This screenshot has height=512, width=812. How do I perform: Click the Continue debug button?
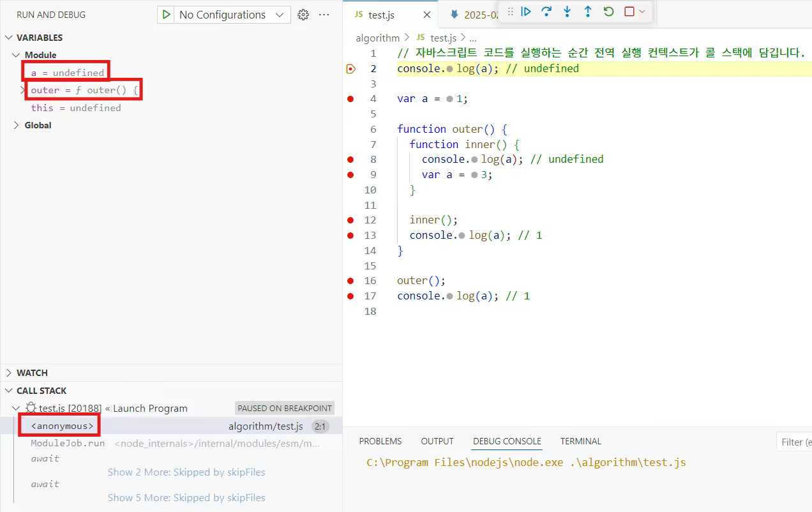[x=526, y=11]
